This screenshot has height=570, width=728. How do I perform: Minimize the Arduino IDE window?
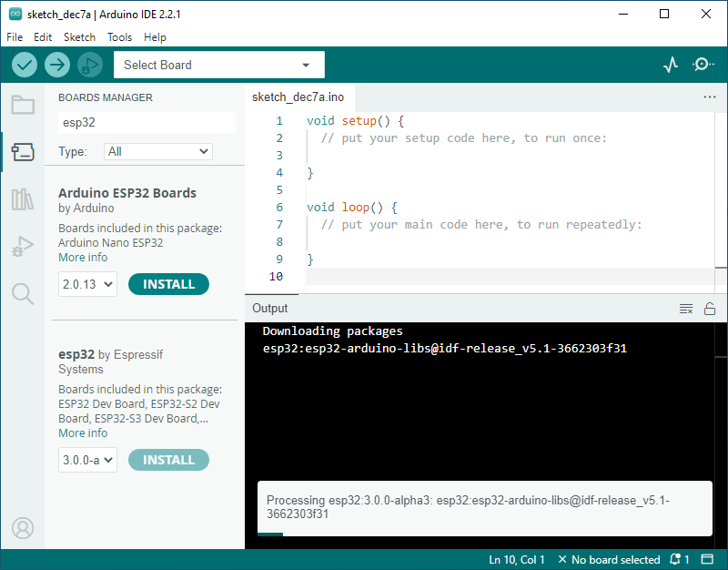coord(623,14)
